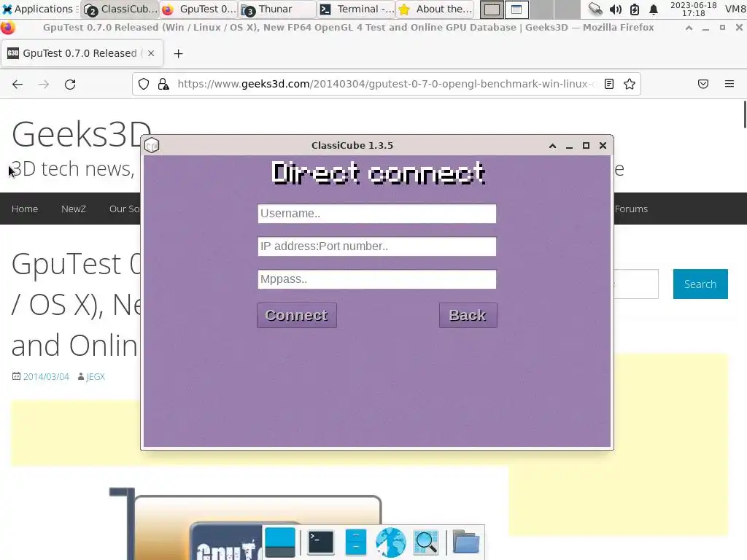The height and width of the screenshot is (560, 747).
Task: Launch the terminal from the dock
Action: click(321, 542)
